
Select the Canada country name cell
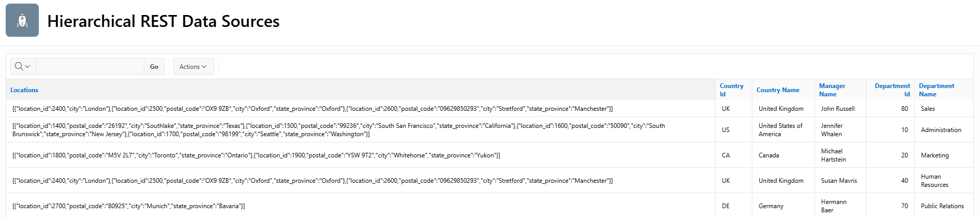tap(783, 155)
